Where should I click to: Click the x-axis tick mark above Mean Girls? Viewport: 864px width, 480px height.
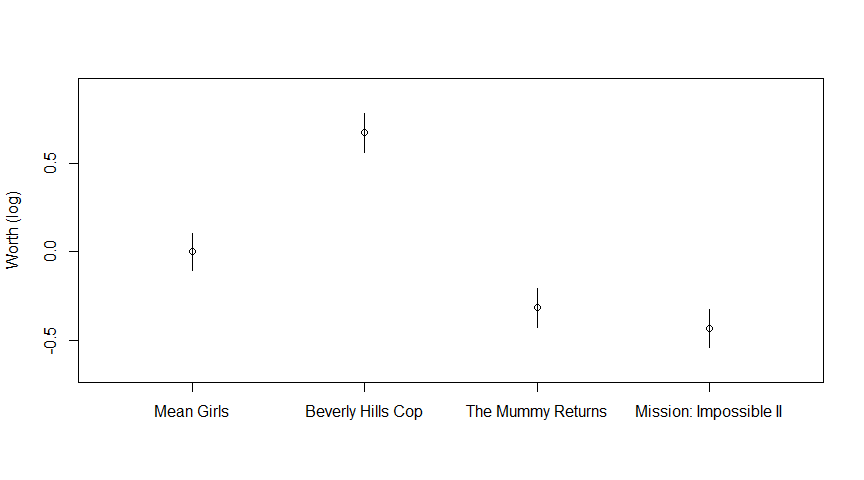coord(192,387)
